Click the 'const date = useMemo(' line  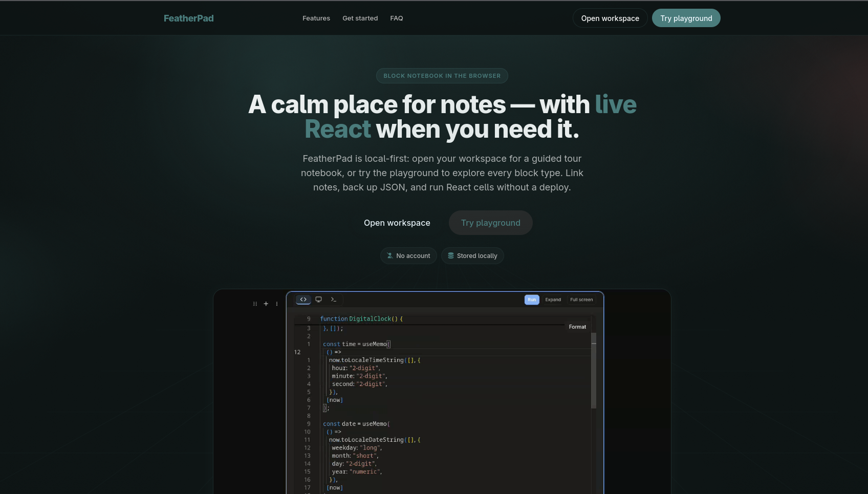coord(357,424)
